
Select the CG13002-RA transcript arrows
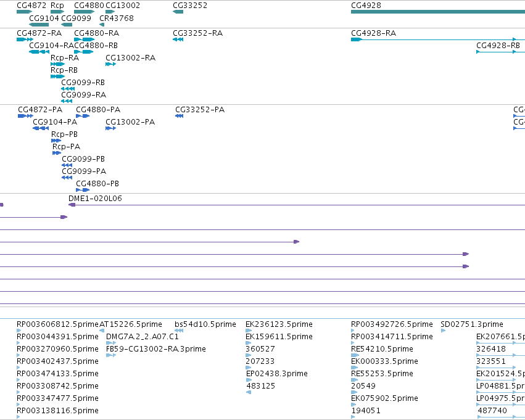(110, 64)
